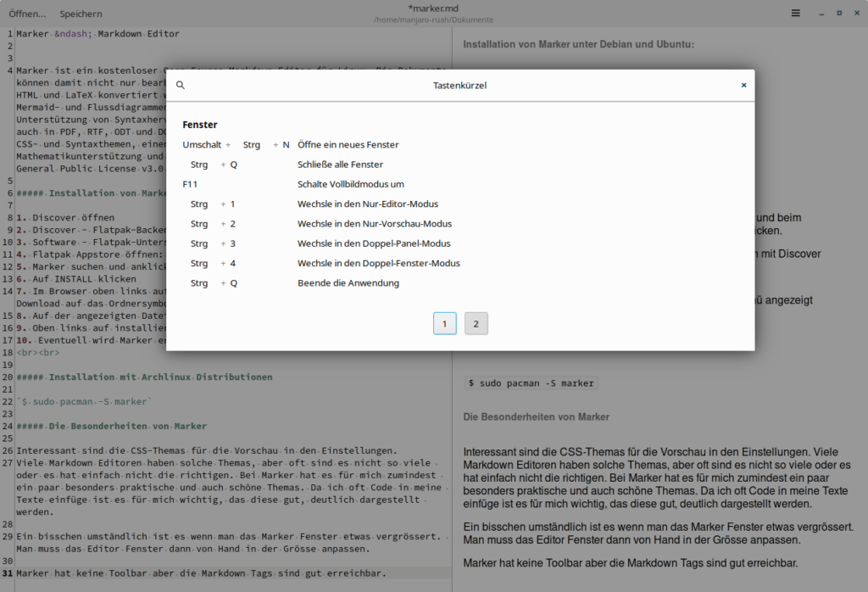Click the search icon in Tastenkürzel dialog
Image resolution: width=868 pixels, height=592 pixels.
pos(181,86)
